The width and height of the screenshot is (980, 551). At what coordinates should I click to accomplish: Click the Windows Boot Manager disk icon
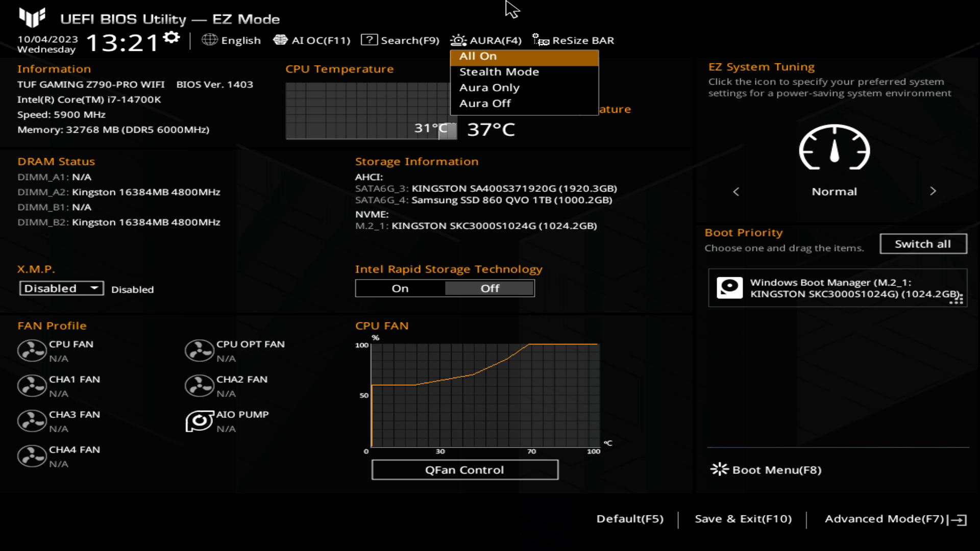pos(729,288)
